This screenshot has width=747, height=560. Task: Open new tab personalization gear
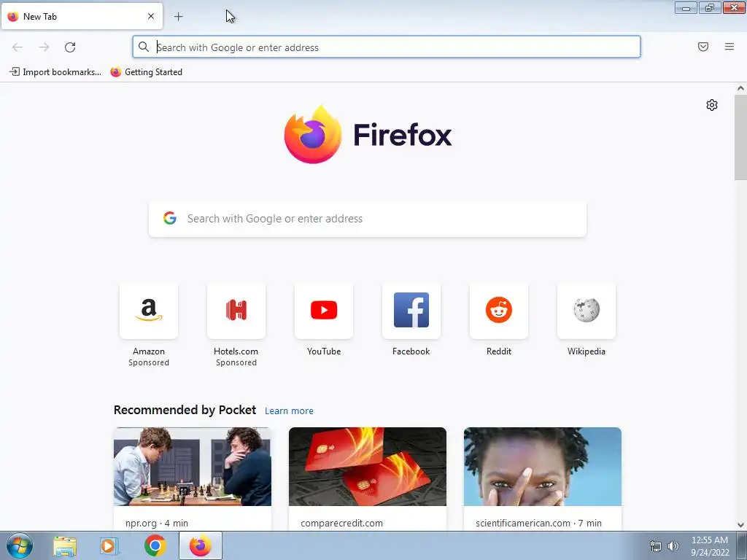[x=712, y=105]
